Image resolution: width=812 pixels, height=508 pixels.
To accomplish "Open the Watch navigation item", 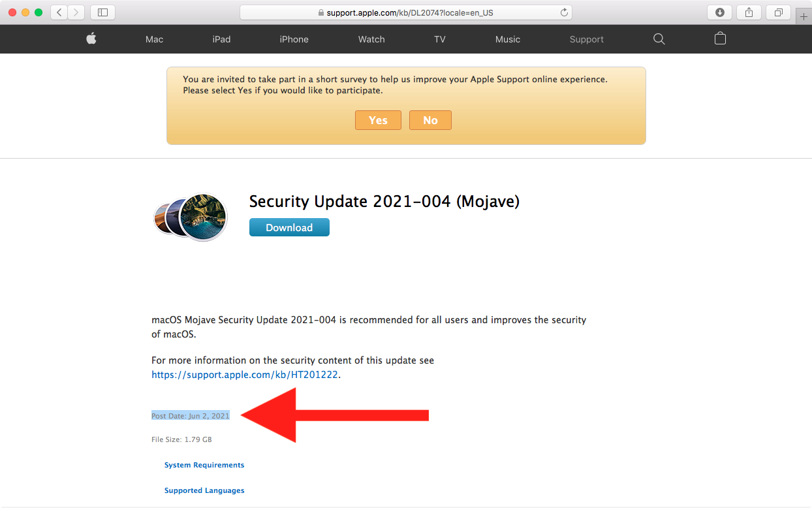I will pyautogui.click(x=371, y=39).
